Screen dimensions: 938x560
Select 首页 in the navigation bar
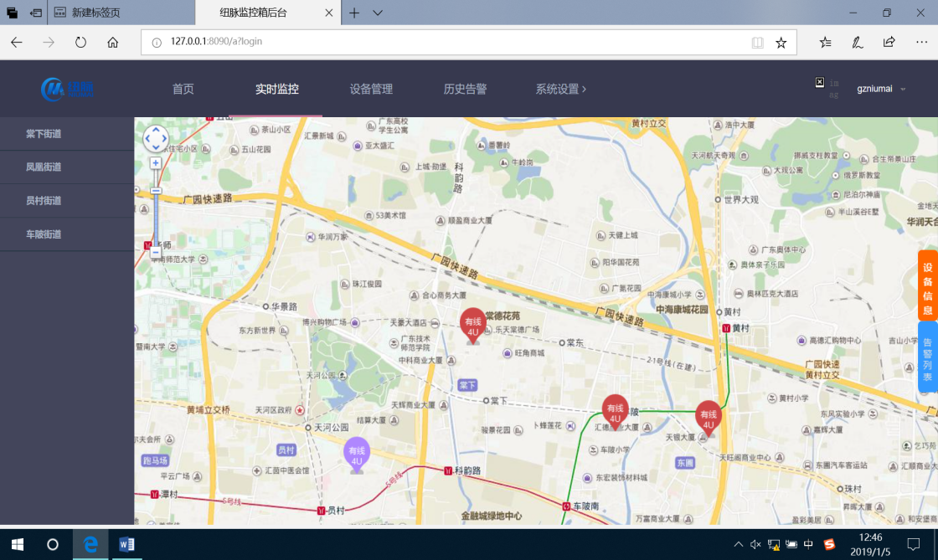[x=183, y=89]
